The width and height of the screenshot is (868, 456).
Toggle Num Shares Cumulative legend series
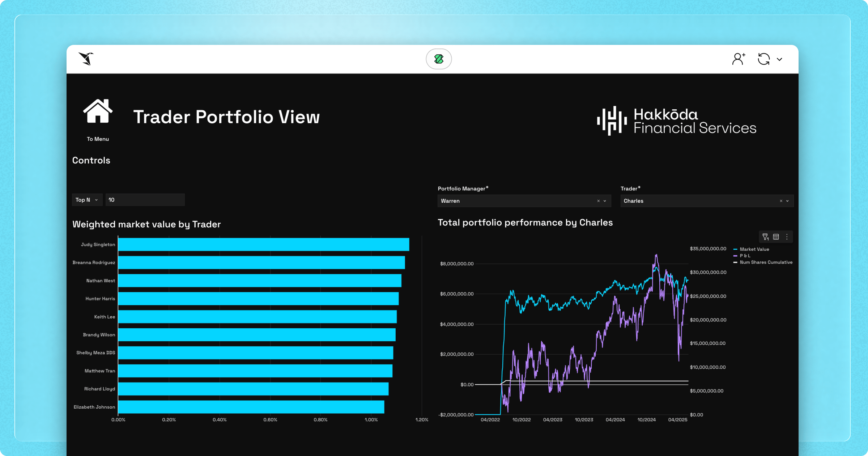766,262
